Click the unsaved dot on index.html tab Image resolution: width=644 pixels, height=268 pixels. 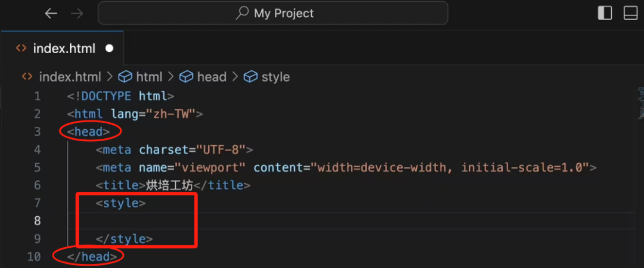tap(109, 49)
